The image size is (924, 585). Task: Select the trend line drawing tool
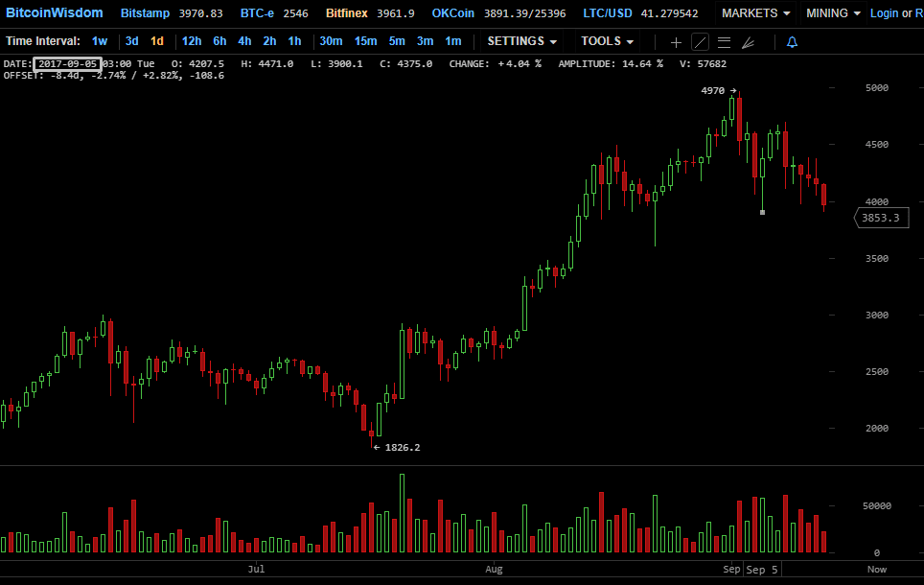pos(700,42)
